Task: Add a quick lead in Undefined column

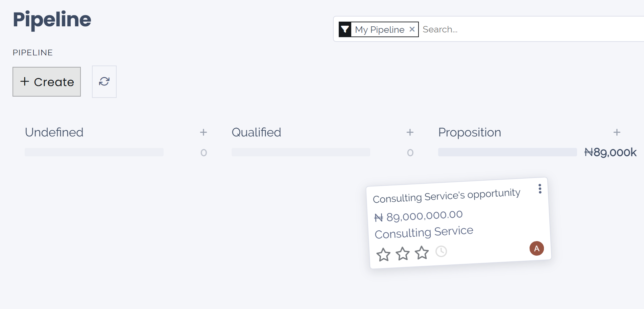Action: 203,132
